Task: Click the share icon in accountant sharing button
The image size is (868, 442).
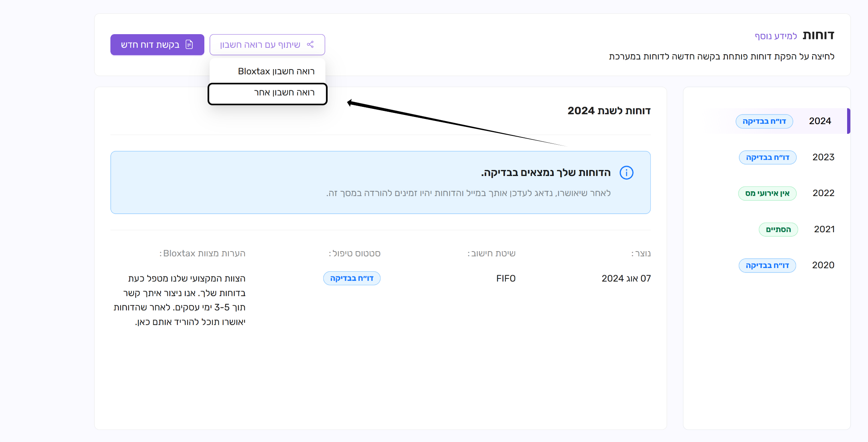Action: pyautogui.click(x=310, y=45)
